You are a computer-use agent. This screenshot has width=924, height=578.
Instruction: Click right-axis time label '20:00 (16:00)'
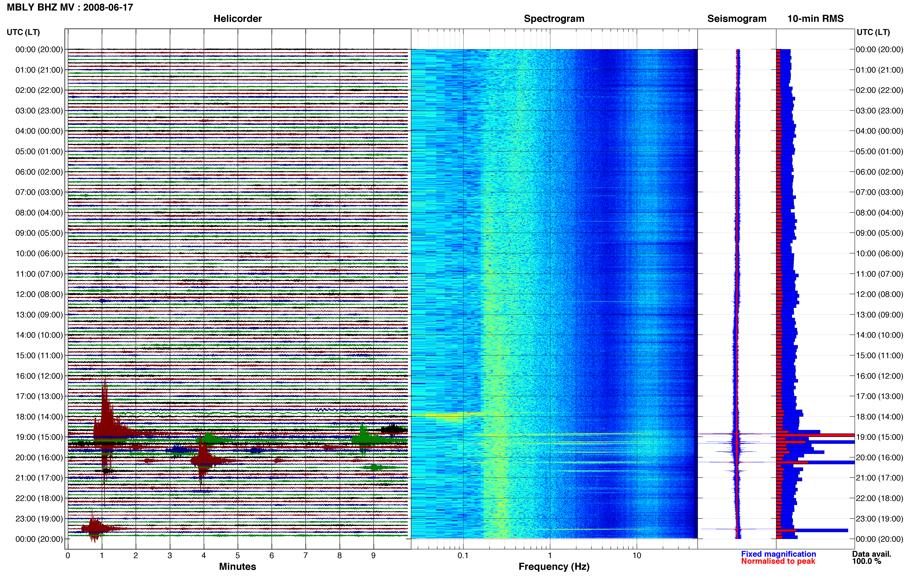click(x=879, y=458)
